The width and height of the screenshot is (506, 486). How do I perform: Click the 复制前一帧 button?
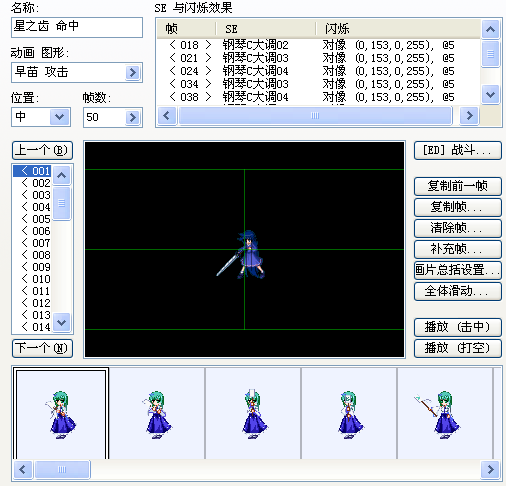[x=458, y=186]
